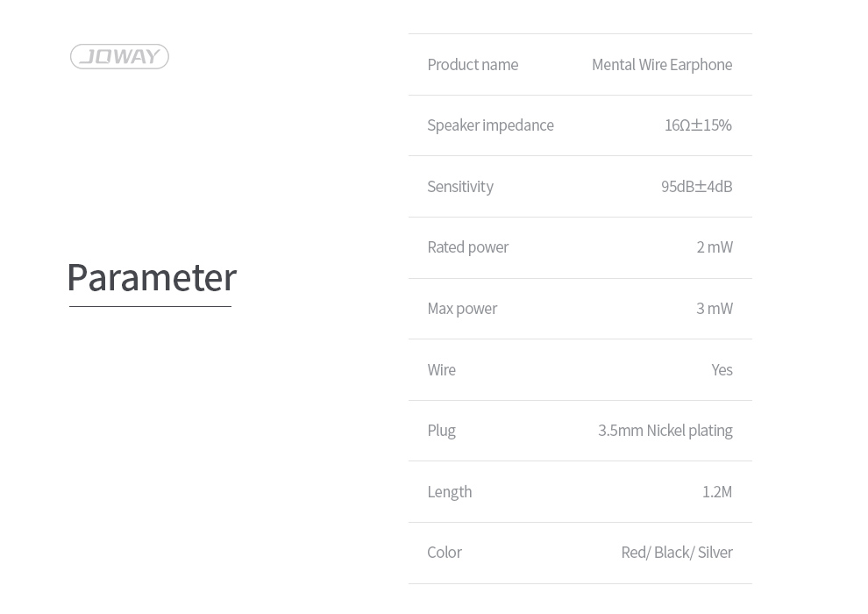The width and height of the screenshot is (868, 614).
Task: Select the Wire row label
Action: click(x=441, y=370)
